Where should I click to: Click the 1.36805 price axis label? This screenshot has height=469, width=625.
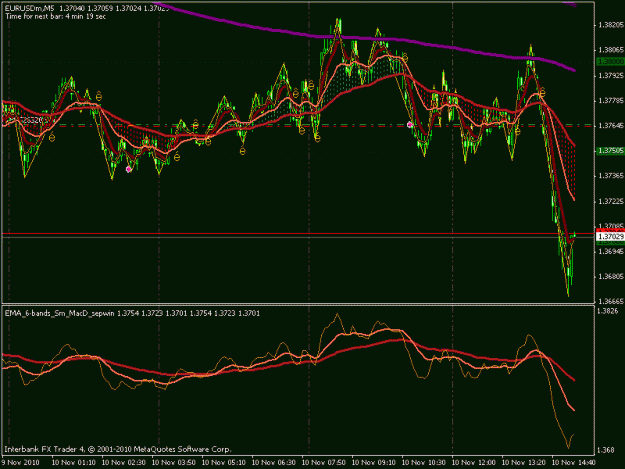tap(611, 277)
